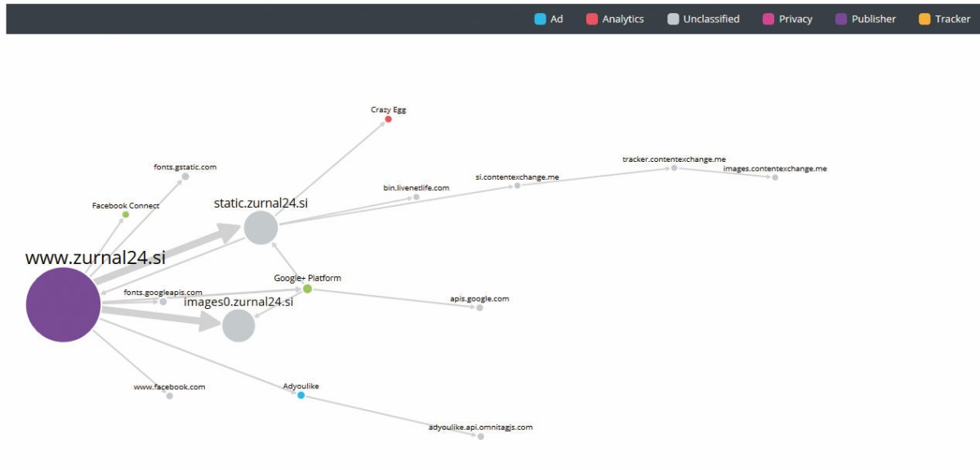Click the large purple www.zurnal24.si node

[x=63, y=304]
